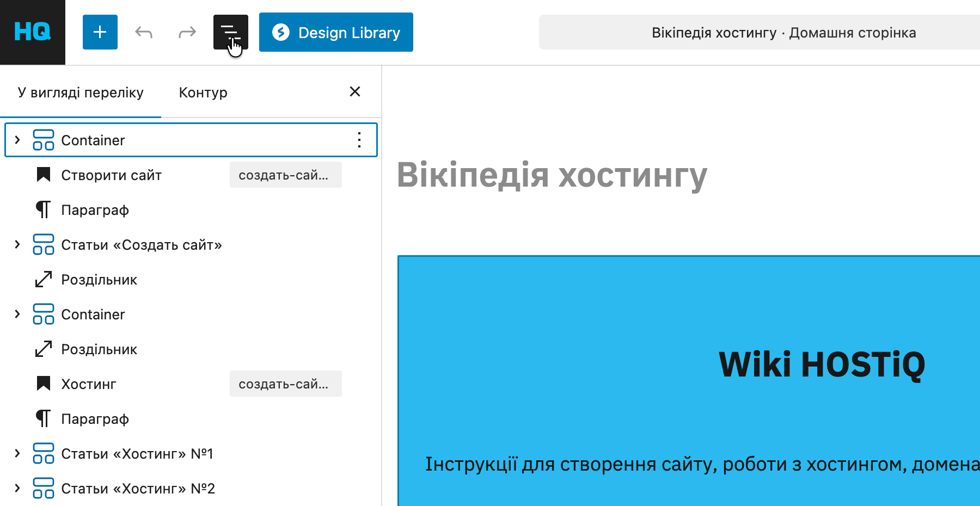980x506 pixels.
Task: Expand the Статьи «Хостинг» №2 block
Action: click(17, 488)
